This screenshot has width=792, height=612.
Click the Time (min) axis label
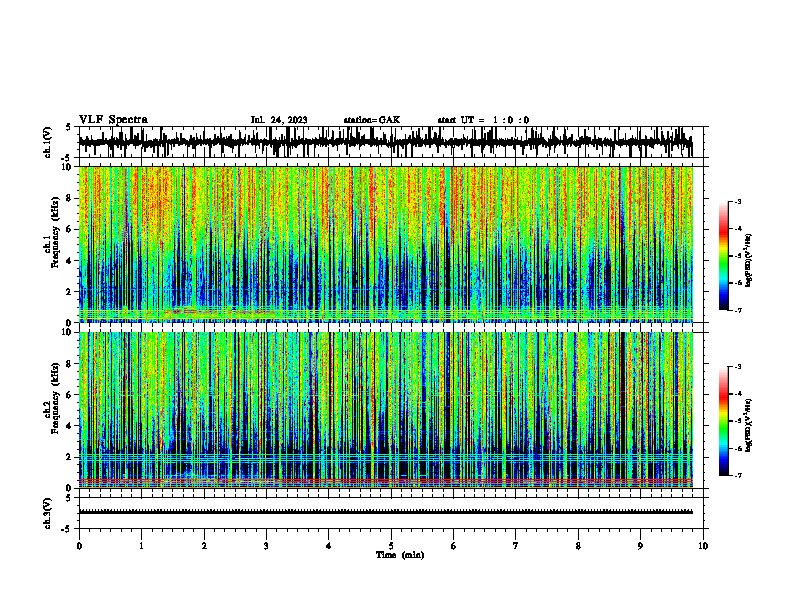tap(400, 555)
